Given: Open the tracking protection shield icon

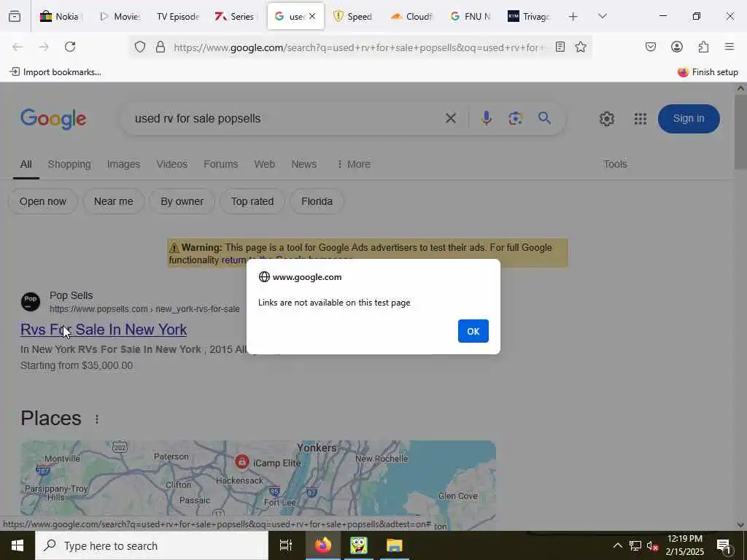Looking at the screenshot, I should click(x=139, y=47).
